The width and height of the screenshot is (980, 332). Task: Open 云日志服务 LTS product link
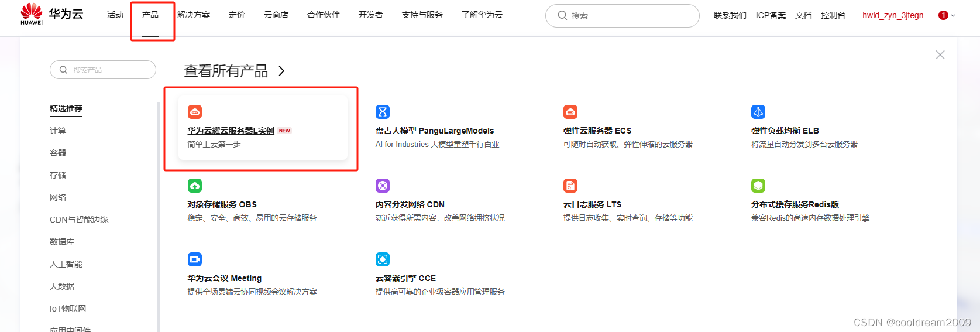[592, 204]
